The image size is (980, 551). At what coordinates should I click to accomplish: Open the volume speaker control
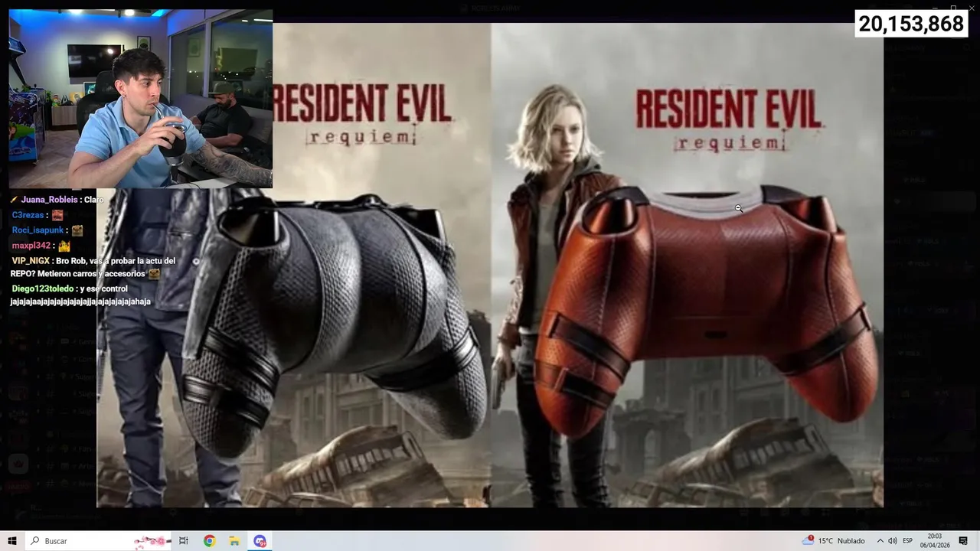pyautogui.click(x=892, y=541)
